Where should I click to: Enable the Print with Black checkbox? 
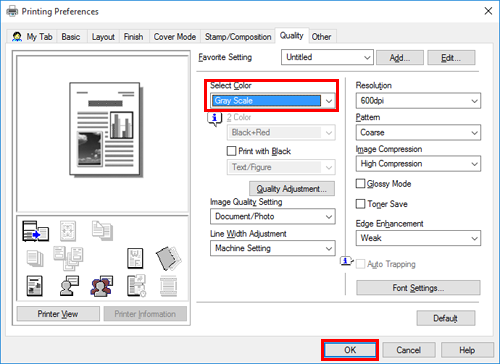231,151
